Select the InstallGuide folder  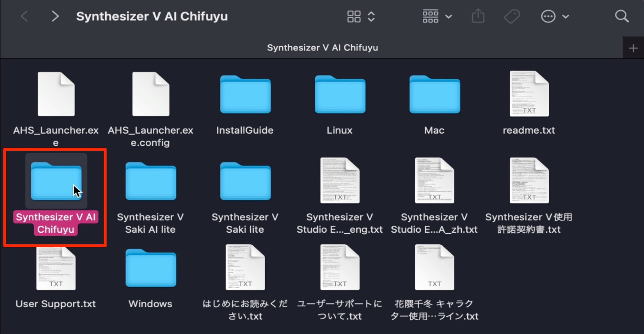[245, 94]
